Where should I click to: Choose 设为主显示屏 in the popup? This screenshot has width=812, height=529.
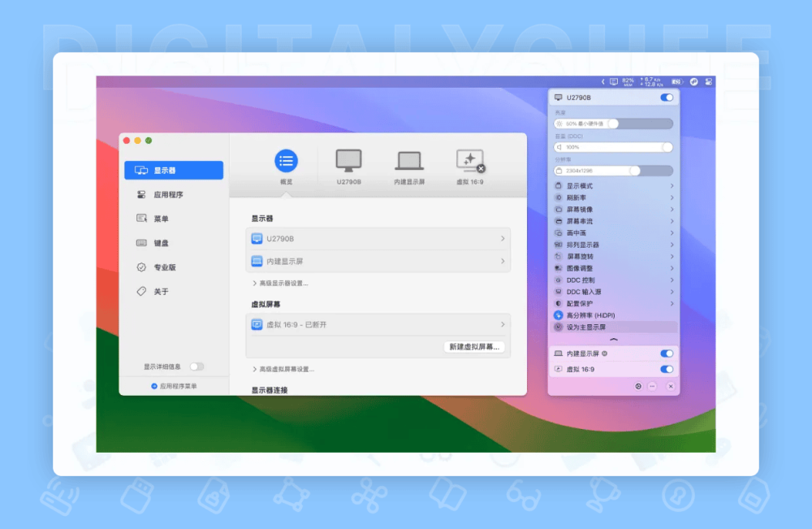tap(614, 327)
